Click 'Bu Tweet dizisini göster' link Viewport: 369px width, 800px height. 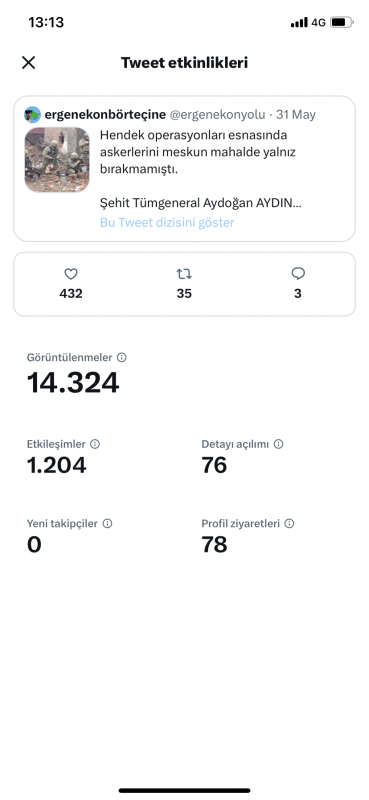(x=167, y=223)
